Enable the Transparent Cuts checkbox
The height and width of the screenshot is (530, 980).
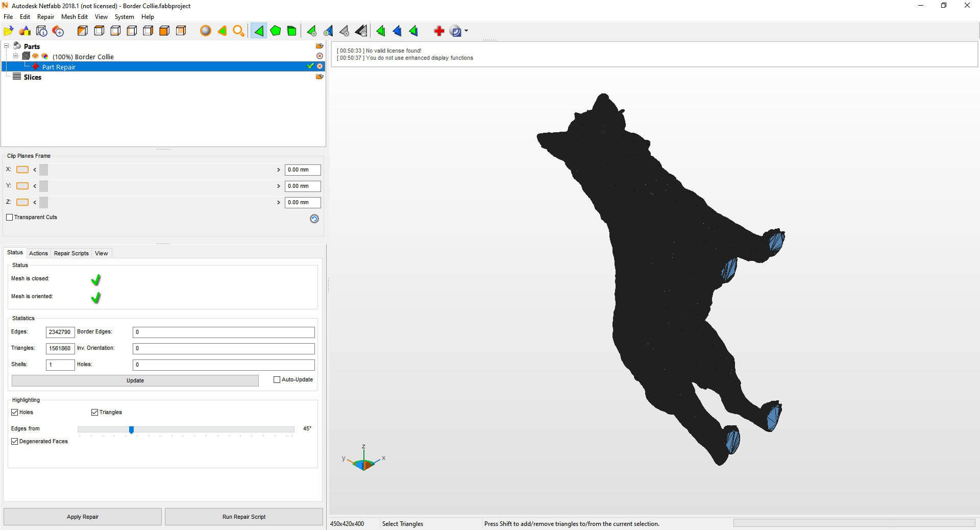coord(10,218)
